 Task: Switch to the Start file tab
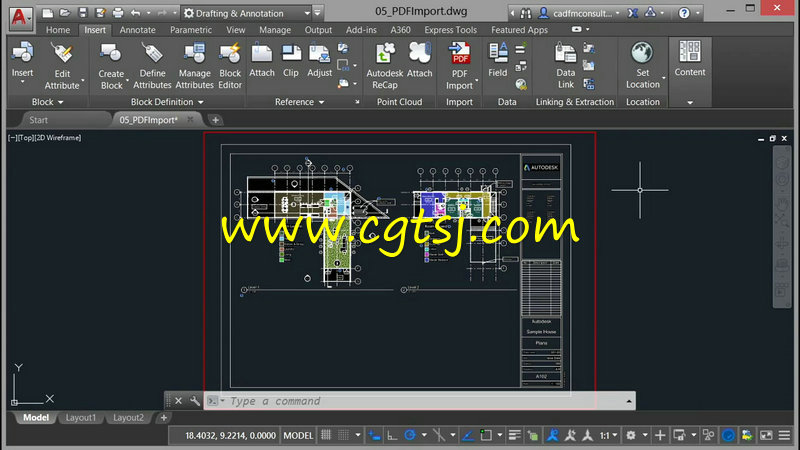pyautogui.click(x=38, y=120)
